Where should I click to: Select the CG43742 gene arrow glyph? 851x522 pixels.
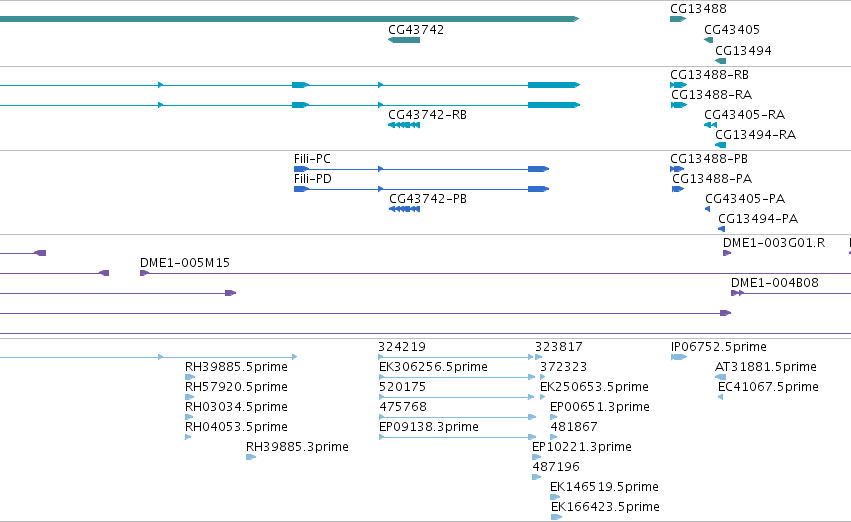pos(404,40)
